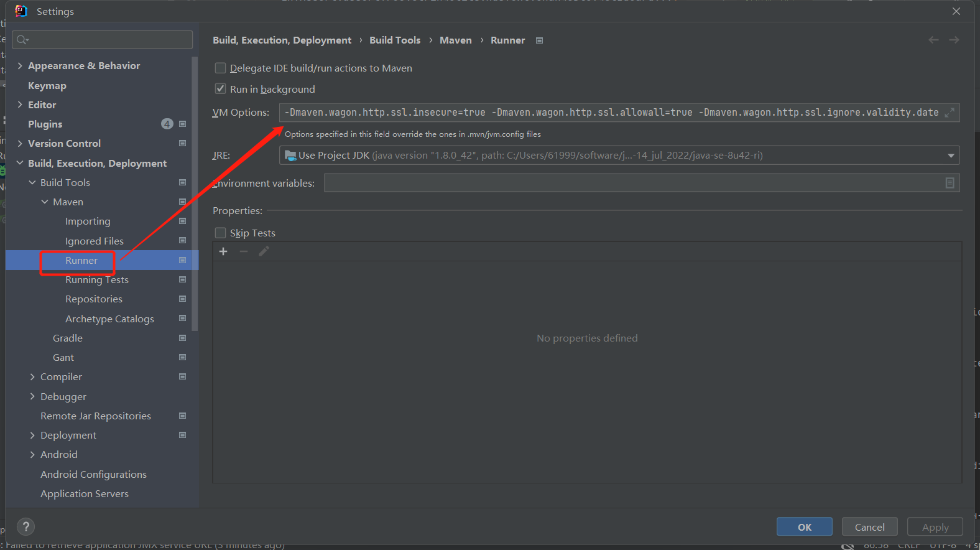
Task: Click the project settings icon on Maven row
Action: pos(183,202)
